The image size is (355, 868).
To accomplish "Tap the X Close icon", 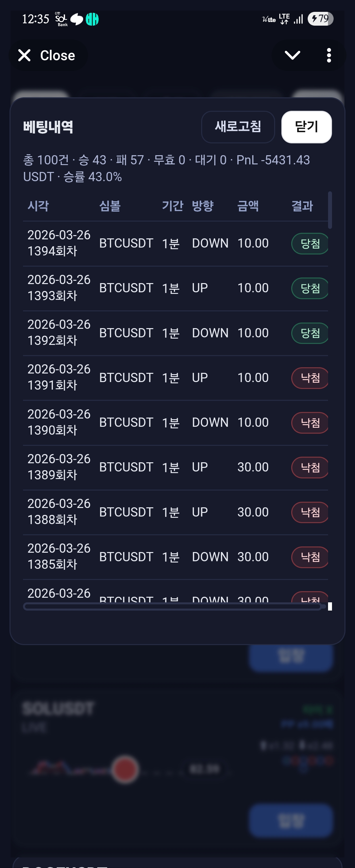I will 25,55.
